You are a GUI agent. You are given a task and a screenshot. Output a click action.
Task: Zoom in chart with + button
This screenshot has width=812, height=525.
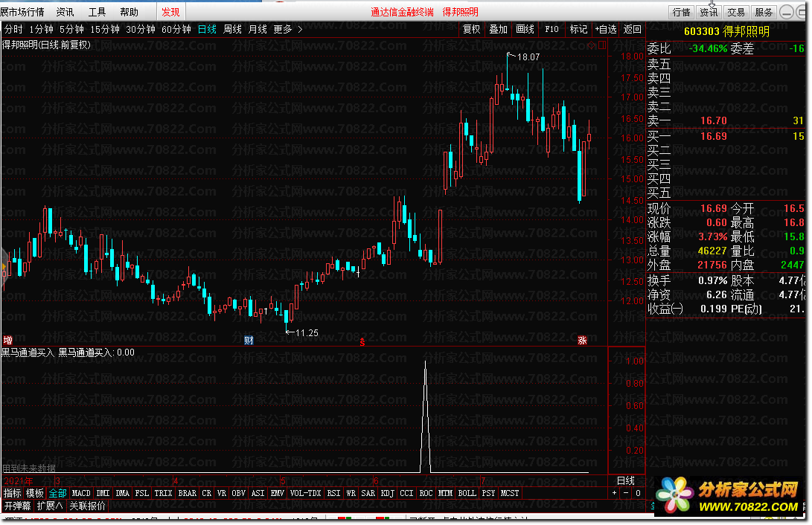click(614, 493)
